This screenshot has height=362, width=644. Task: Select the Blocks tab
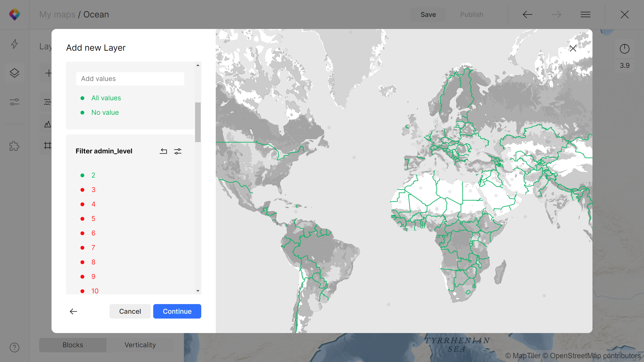73,345
